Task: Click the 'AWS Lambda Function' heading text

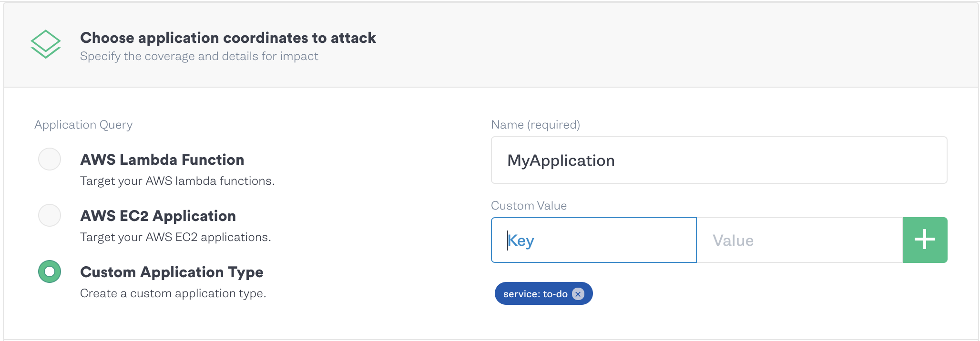Action: click(x=162, y=160)
